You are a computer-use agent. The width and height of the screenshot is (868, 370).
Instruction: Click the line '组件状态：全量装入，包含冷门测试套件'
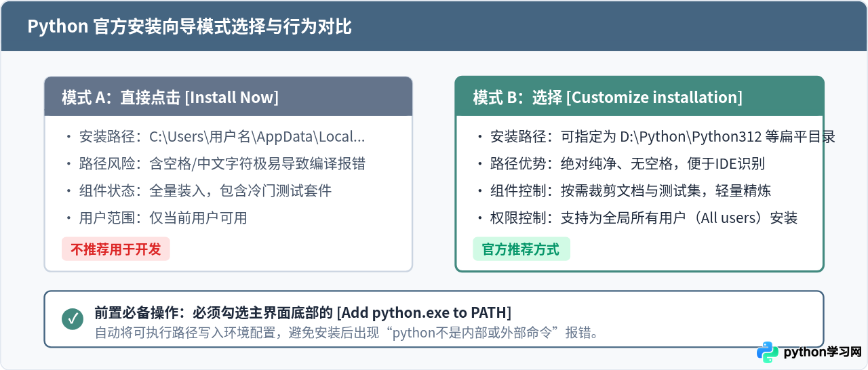[205, 191]
